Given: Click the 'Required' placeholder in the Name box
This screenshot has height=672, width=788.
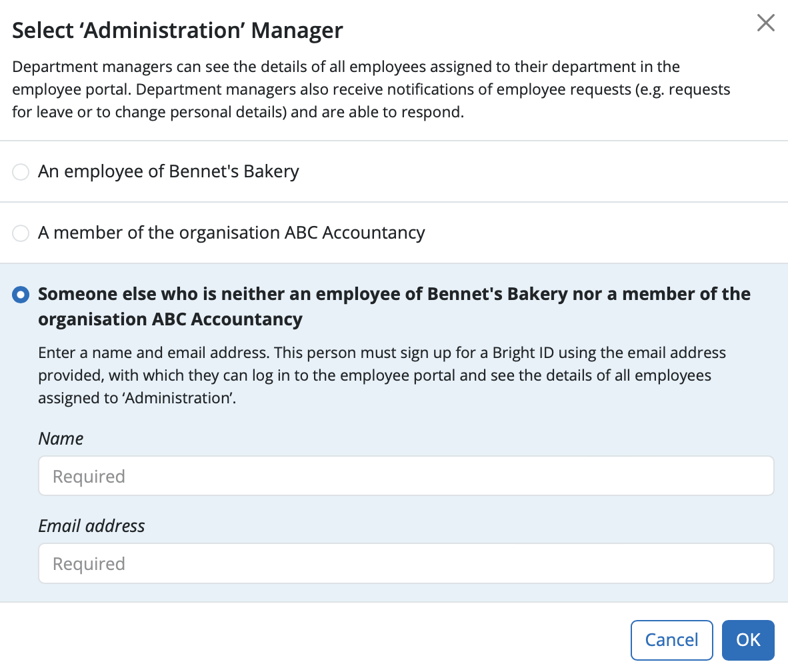Looking at the screenshot, I should tap(89, 477).
